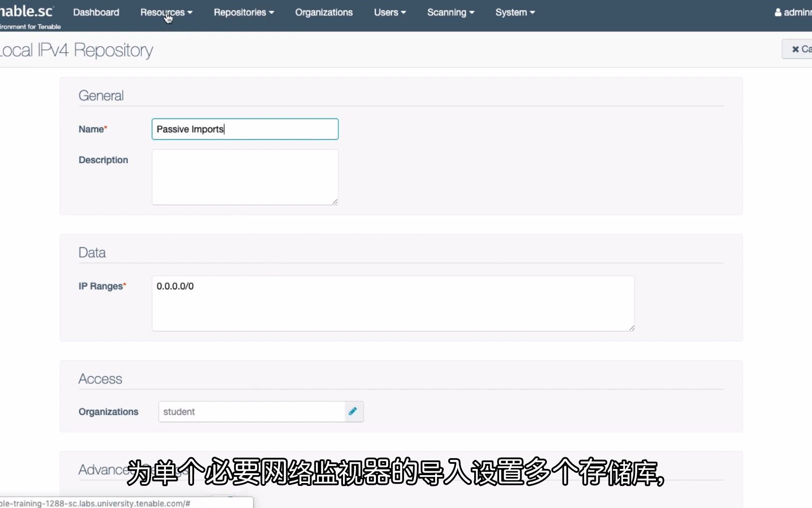Click inside the Description text area
Screen dimensions: 812x508
(x=244, y=177)
